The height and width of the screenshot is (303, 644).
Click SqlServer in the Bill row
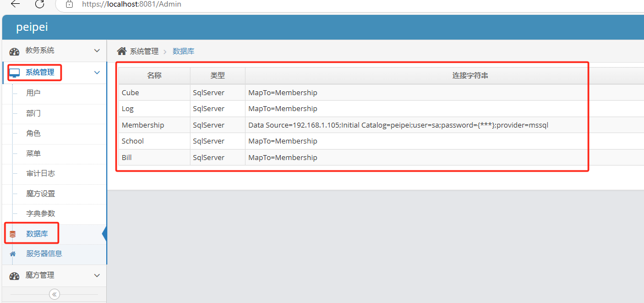click(209, 157)
